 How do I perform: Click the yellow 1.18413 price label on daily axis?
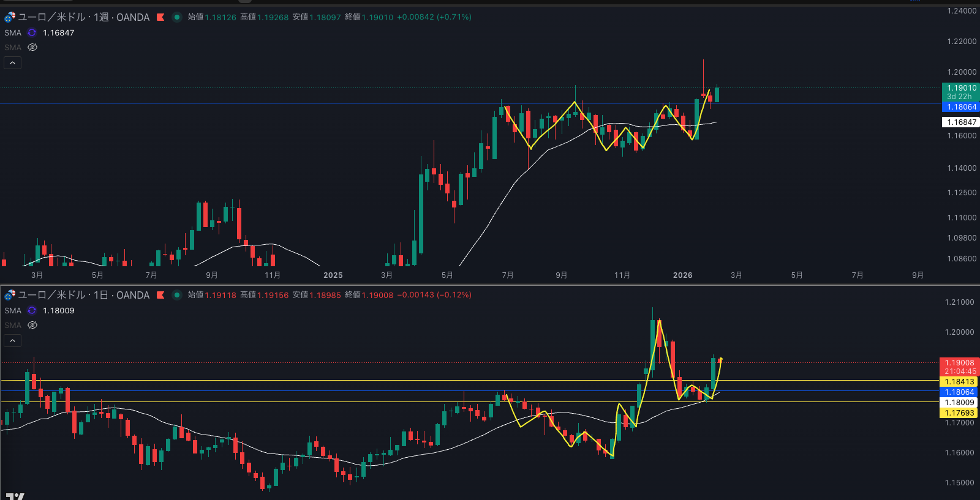coord(959,382)
